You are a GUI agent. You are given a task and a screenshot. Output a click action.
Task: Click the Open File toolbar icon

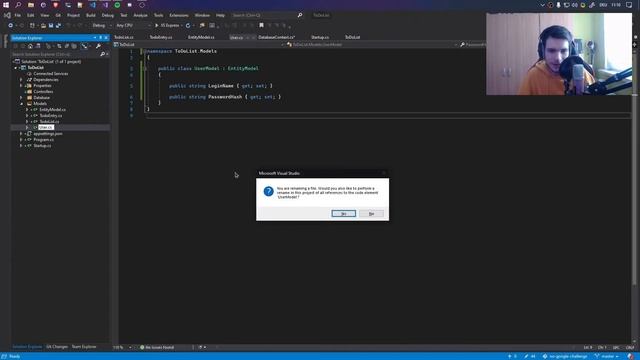click(x=43, y=25)
